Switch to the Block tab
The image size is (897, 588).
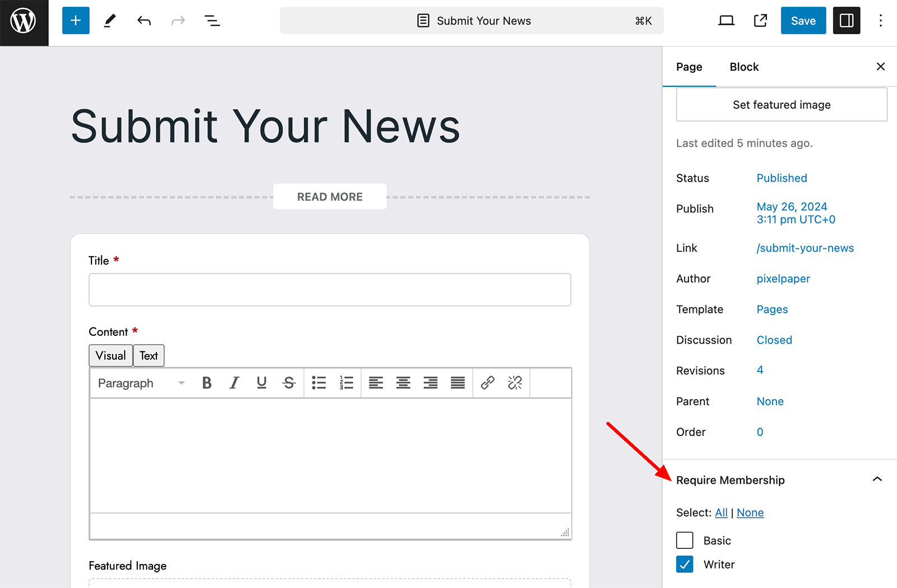744,67
